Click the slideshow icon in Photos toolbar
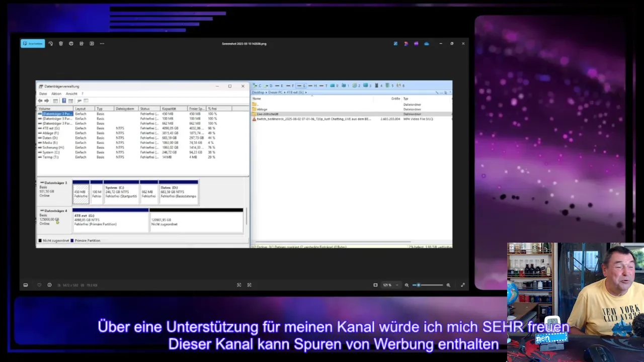 pyautogui.click(x=92, y=44)
